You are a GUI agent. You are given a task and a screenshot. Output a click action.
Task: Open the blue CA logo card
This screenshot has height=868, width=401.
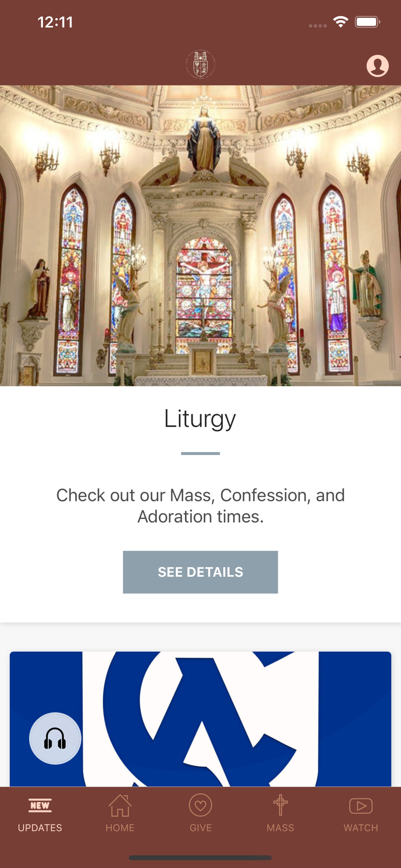pos(200,719)
